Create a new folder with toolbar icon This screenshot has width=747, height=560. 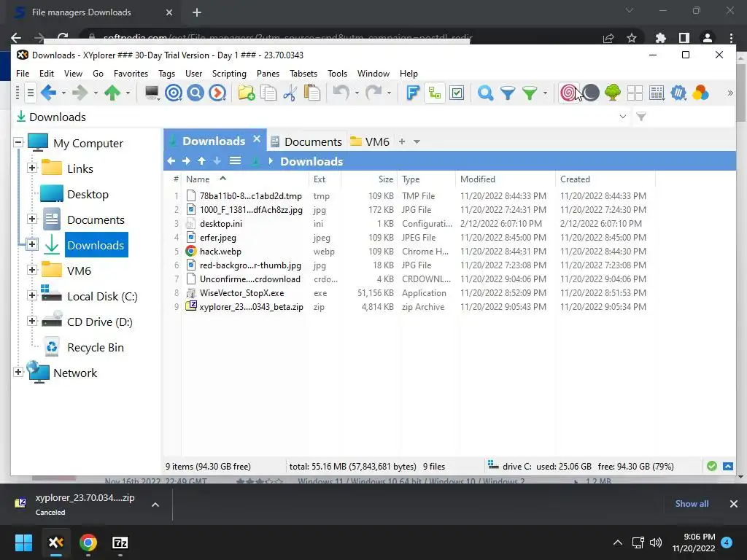point(247,93)
